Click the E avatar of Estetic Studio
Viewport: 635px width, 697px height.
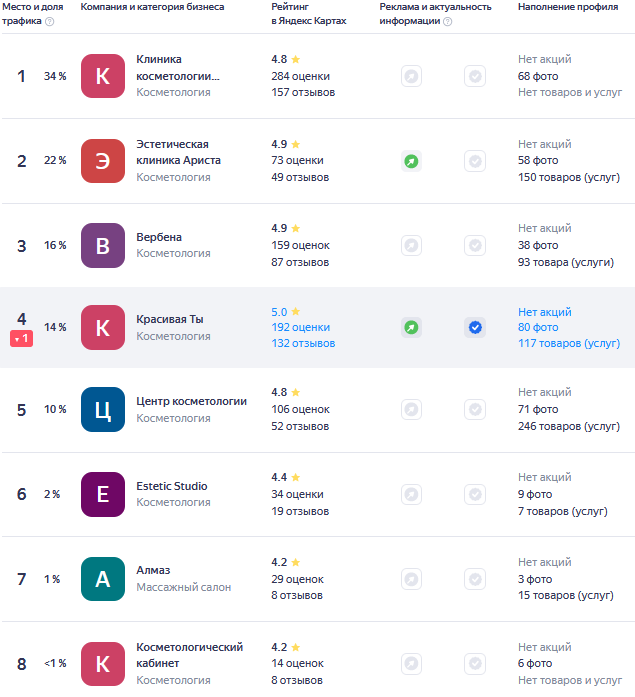103,494
